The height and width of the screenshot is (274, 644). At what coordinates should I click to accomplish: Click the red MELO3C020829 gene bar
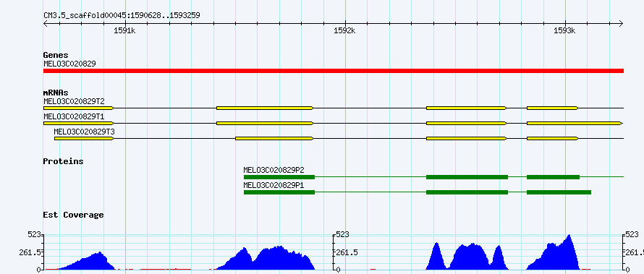point(334,71)
